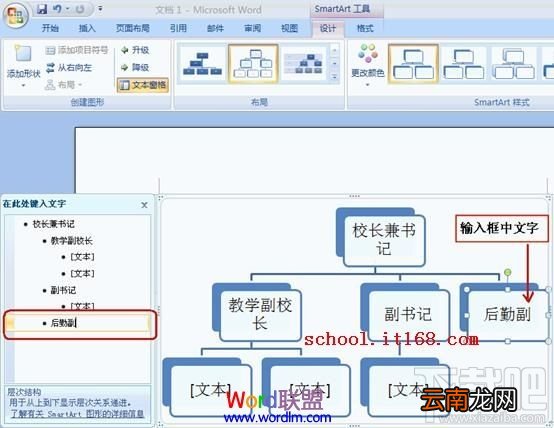Select the 校长兼书记 shape in diagram
This screenshot has height=428, width=554.
[384, 240]
